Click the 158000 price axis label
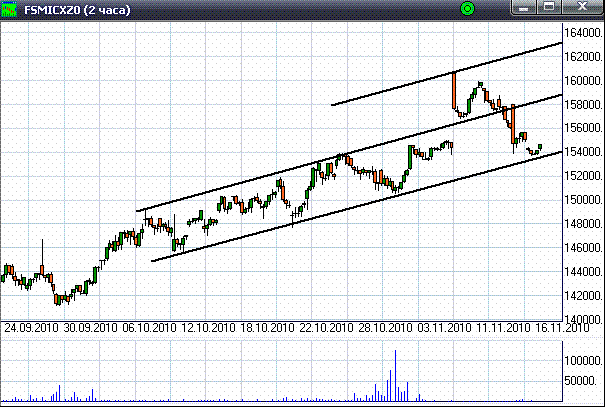 (x=583, y=105)
